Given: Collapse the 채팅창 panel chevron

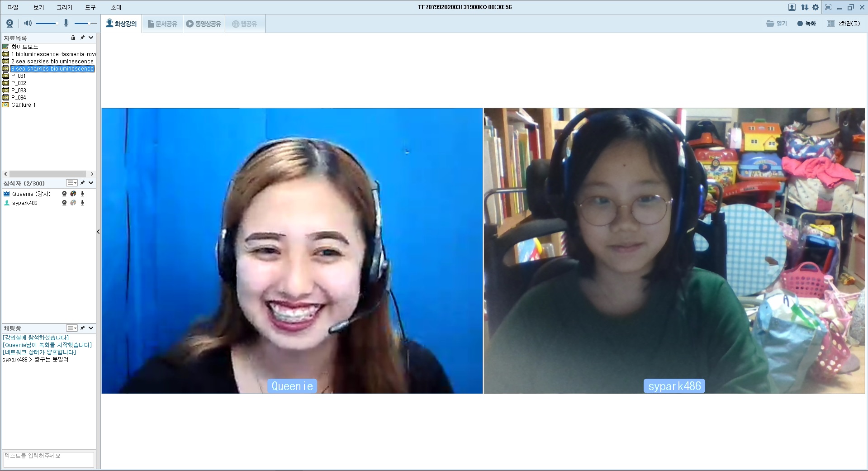Looking at the screenshot, I should coord(91,328).
